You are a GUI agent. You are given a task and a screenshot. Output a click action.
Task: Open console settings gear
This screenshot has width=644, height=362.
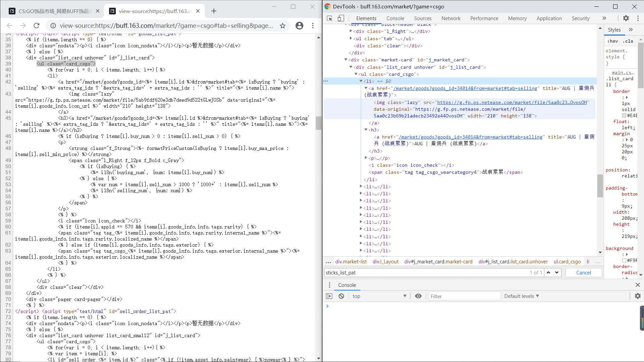point(638,296)
